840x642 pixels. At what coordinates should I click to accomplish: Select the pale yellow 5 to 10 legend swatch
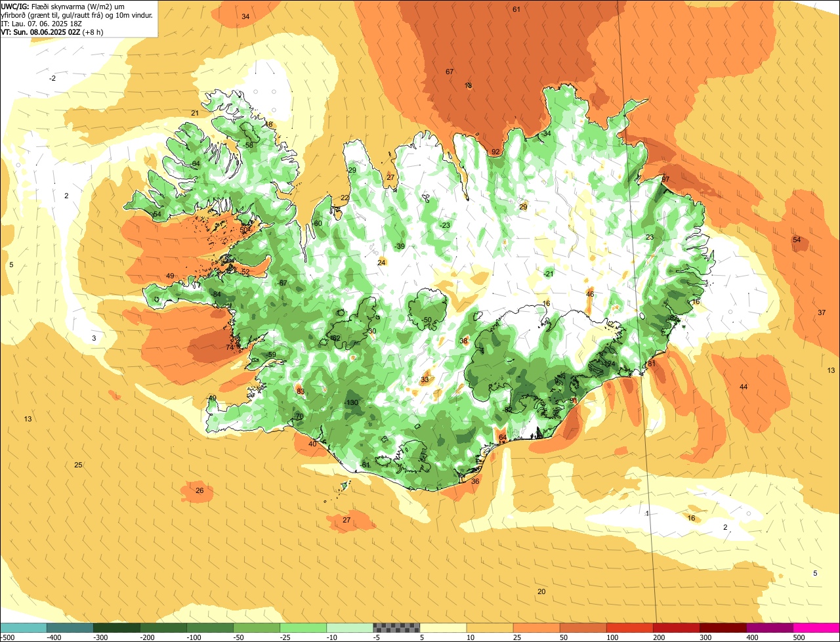(443, 628)
